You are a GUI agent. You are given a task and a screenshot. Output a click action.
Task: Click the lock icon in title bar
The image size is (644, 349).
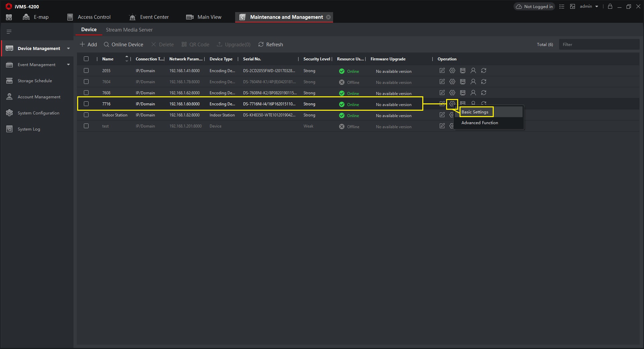point(610,6)
